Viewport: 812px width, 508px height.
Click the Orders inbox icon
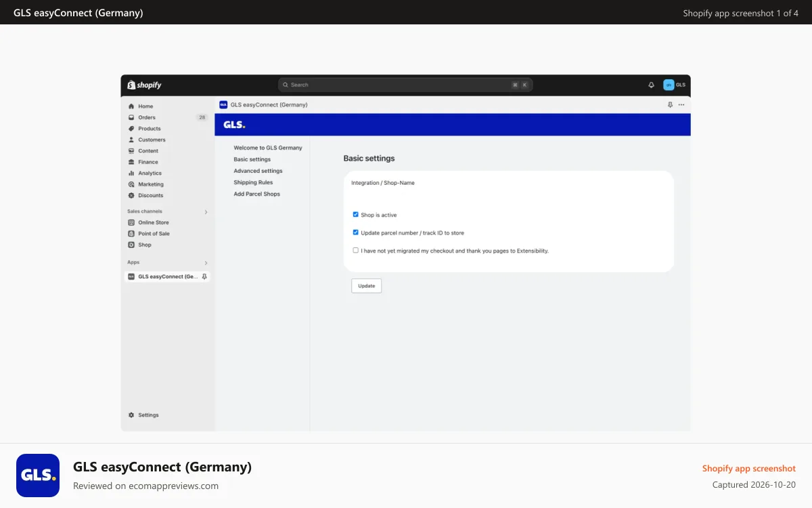pyautogui.click(x=131, y=117)
